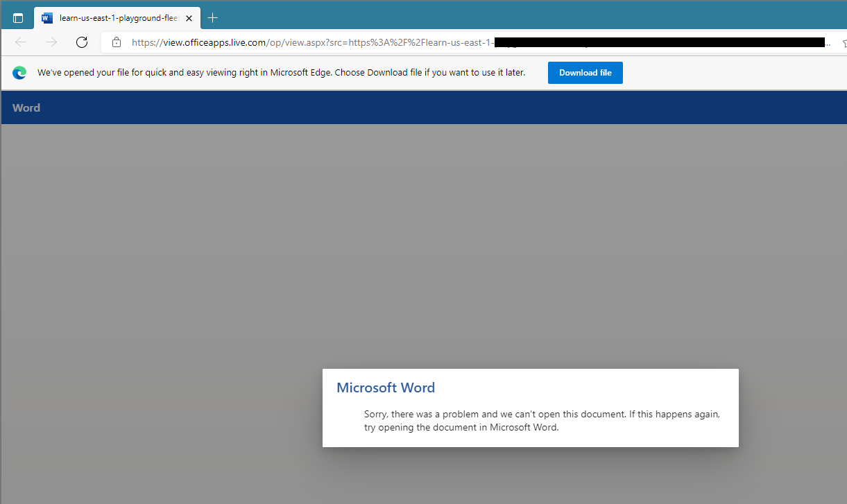
Task: Click the Download file button
Action: (585, 73)
